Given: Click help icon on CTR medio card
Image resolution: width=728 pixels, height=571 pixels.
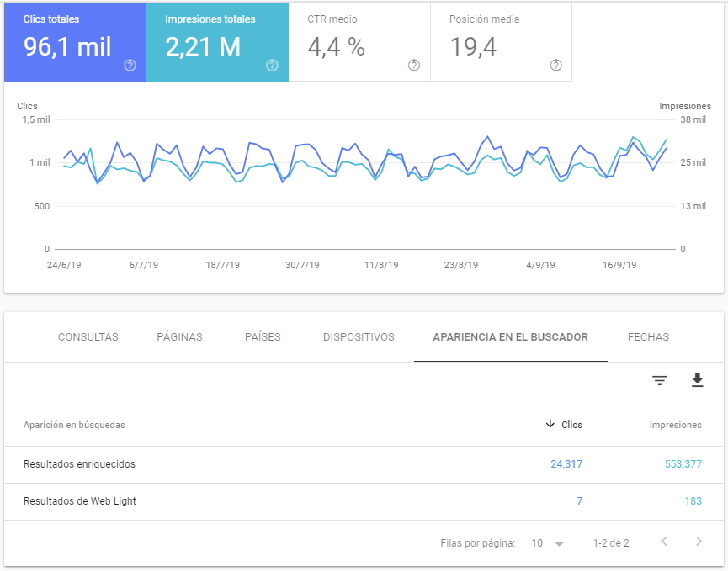Looking at the screenshot, I should [x=414, y=66].
